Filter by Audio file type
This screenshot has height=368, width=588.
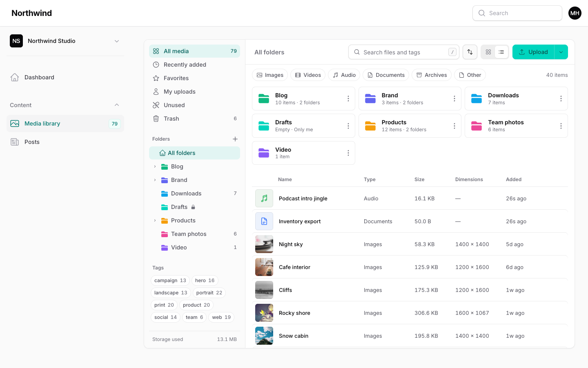[x=344, y=75]
